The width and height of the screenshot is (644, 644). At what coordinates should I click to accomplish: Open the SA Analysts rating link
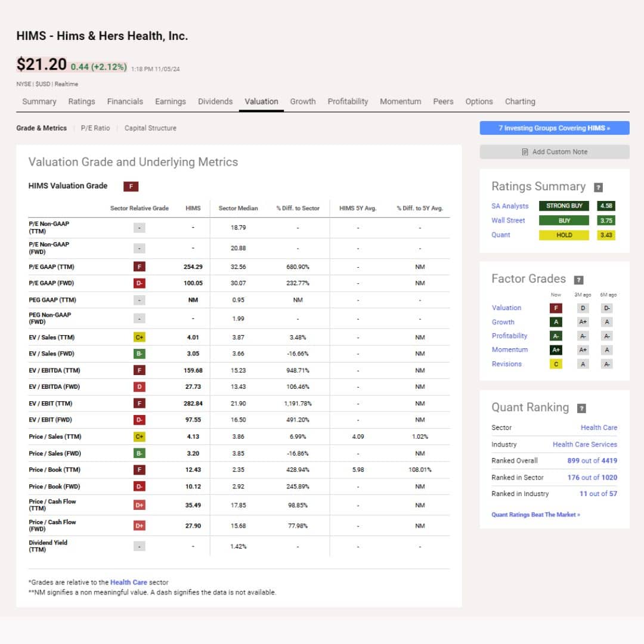tap(510, 206)
